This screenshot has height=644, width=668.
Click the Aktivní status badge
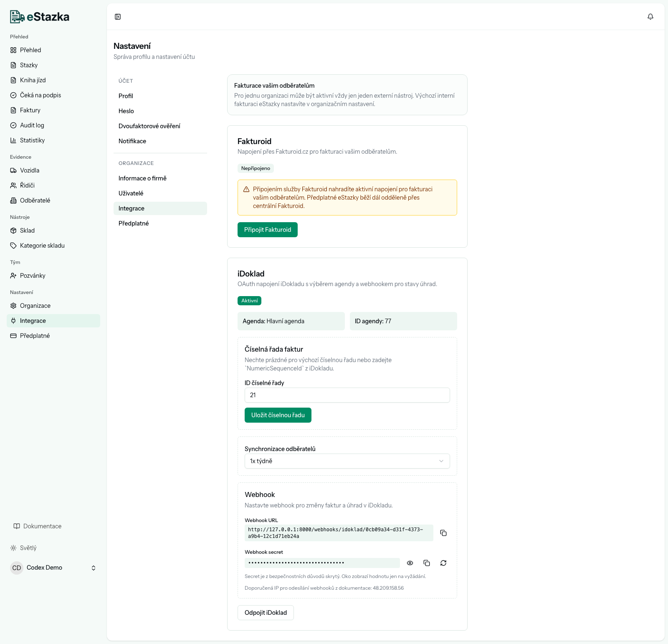tap(250, 301)
